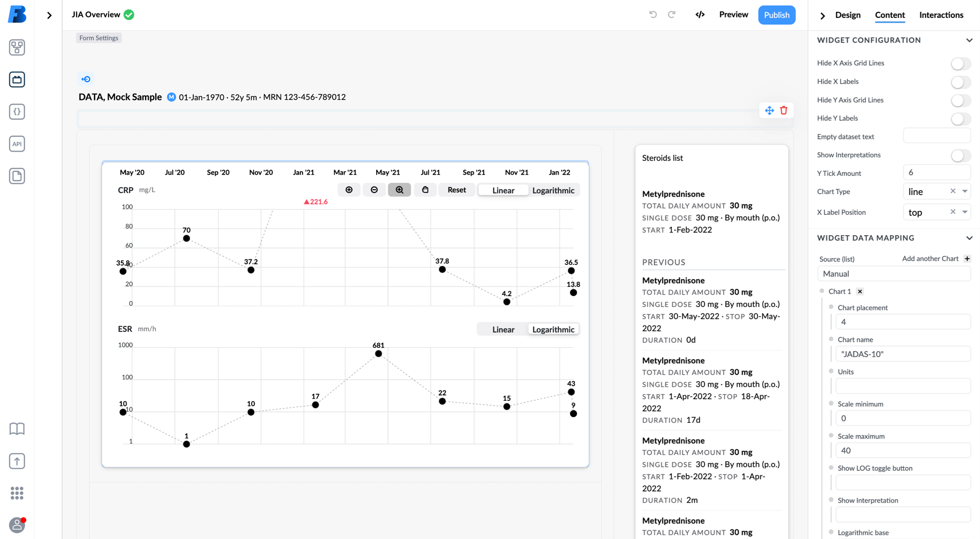Switch CRP chart to Linear scale
Screen dimensions: 980x539
(x=503, y=190)
